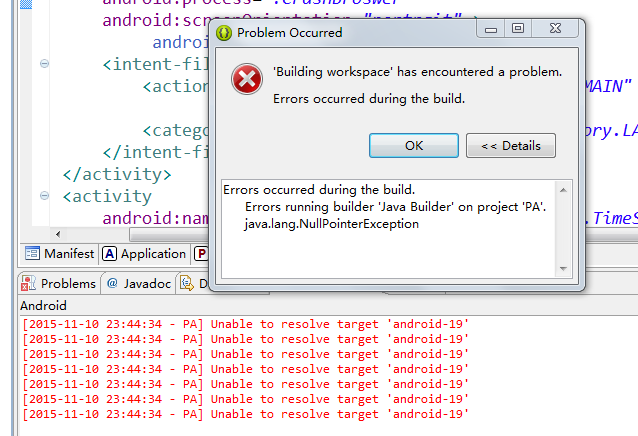Click the P icon tab next to Application
The image size is (638, 436).
pyautogui.click(x=201, y=254)
